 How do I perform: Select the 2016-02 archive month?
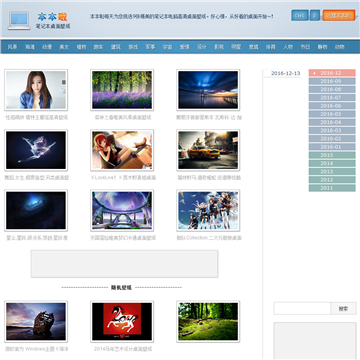pos(332,139)
